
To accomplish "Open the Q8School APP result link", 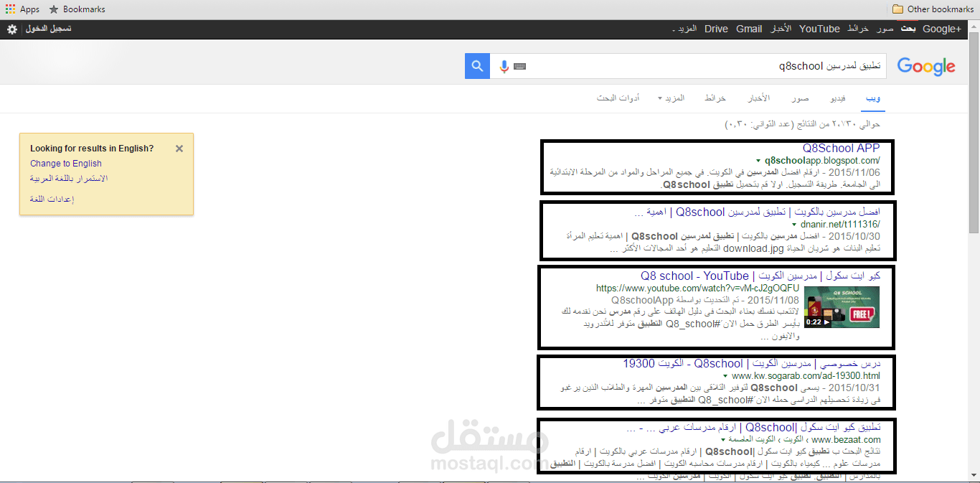I will point(842,148).
